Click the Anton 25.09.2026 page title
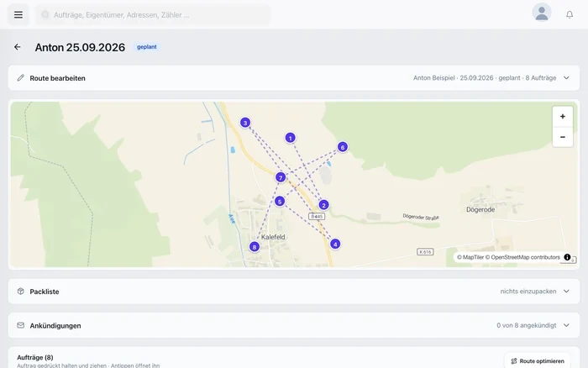Image resolution: width=588 pixels, height=368 pixels. pyautogui.click(x=80, y=47)
